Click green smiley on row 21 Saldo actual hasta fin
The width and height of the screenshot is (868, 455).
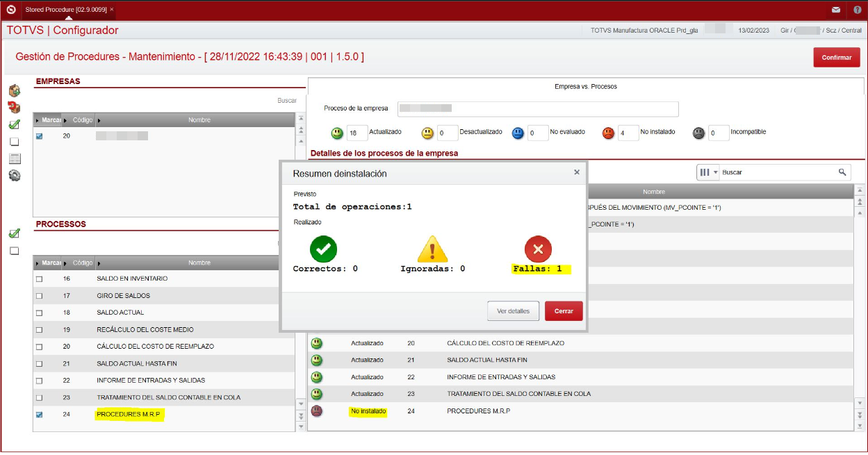pos(317,360)
